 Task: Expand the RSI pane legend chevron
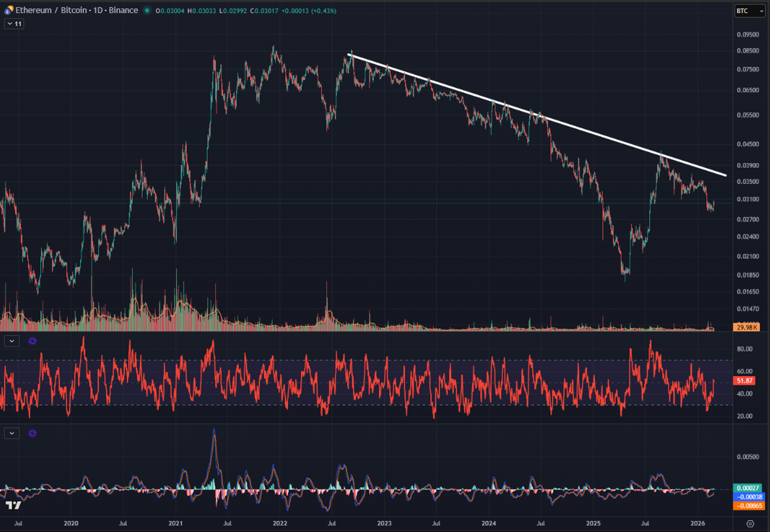(12, 341)
